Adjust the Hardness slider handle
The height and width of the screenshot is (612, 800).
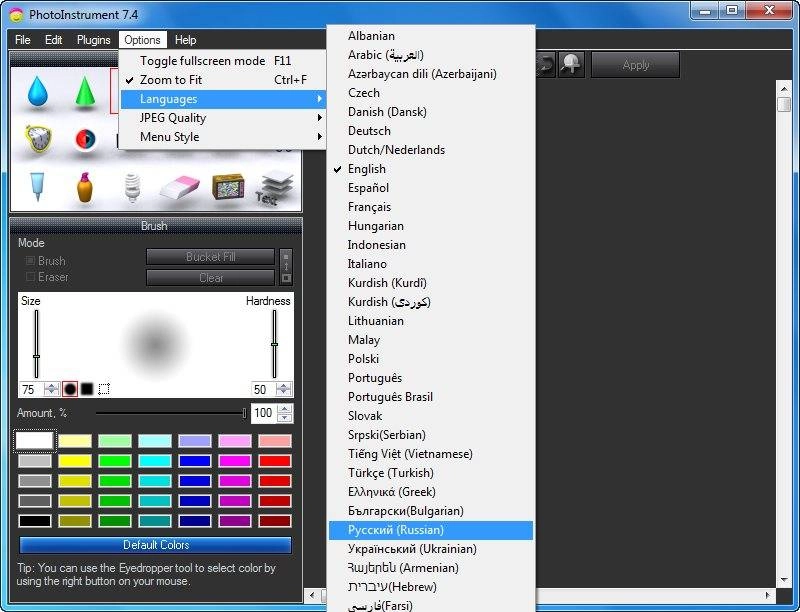pyautogui.click(x=274, y=345)
